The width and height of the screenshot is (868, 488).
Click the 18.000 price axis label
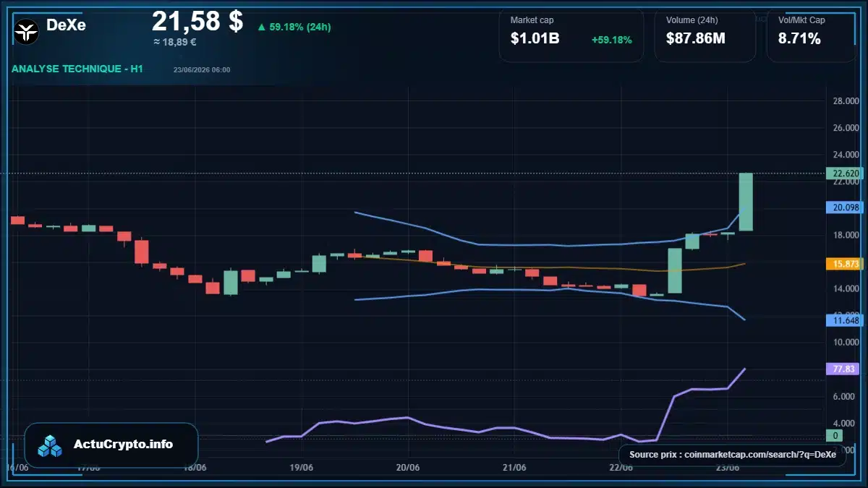[846, 235]
